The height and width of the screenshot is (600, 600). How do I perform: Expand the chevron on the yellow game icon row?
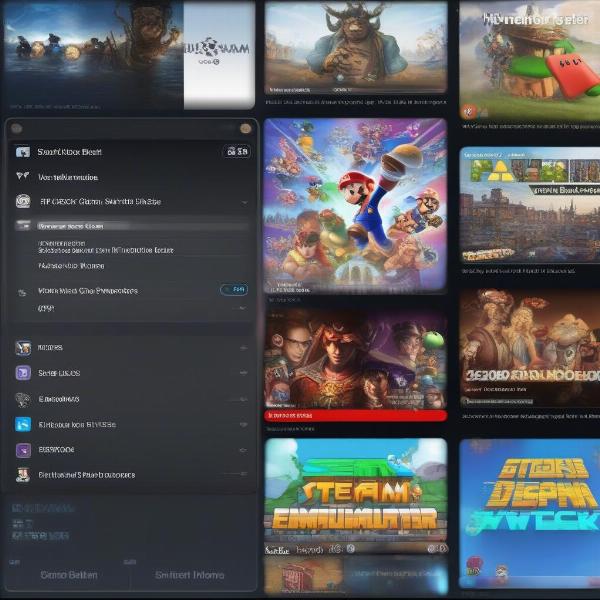click(x=243, y=348)
